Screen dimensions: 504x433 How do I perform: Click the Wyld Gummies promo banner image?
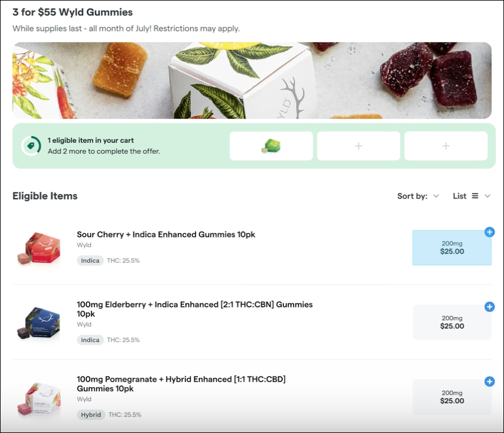[251, 80]
